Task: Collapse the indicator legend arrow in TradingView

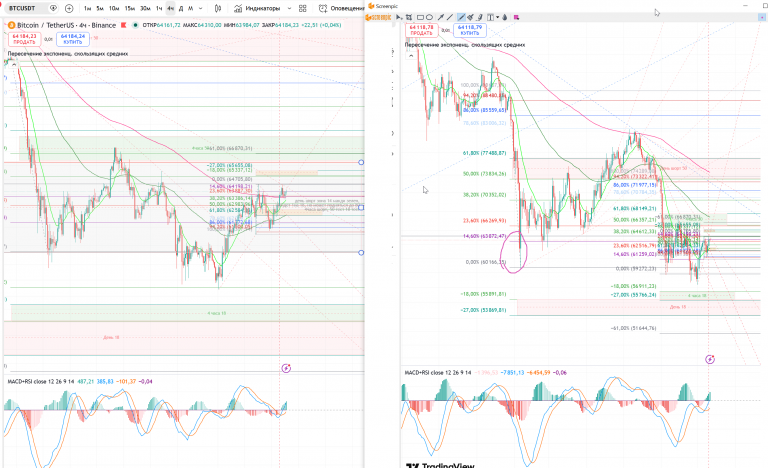Action: pyautogui.click(x=14, y=64)
